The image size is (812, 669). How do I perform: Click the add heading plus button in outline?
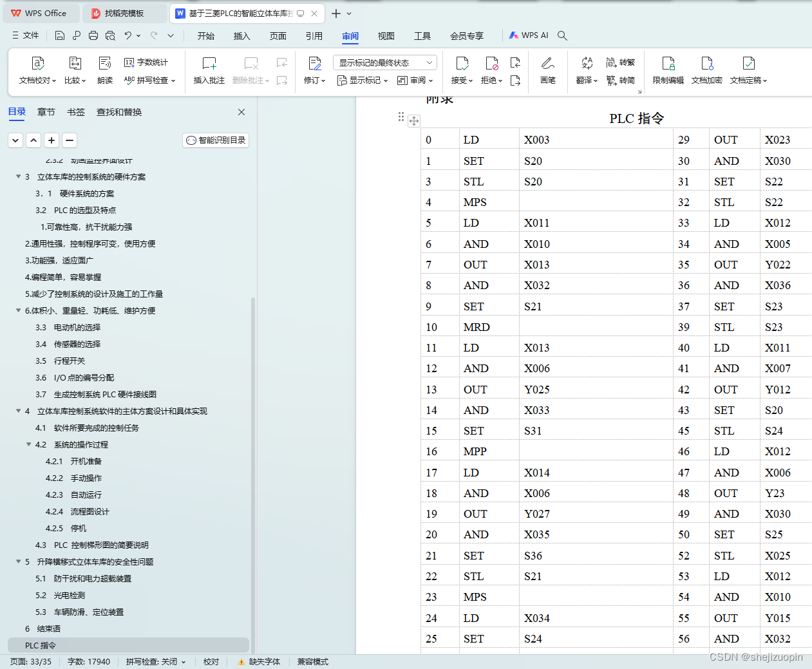[x=52, y=140]
